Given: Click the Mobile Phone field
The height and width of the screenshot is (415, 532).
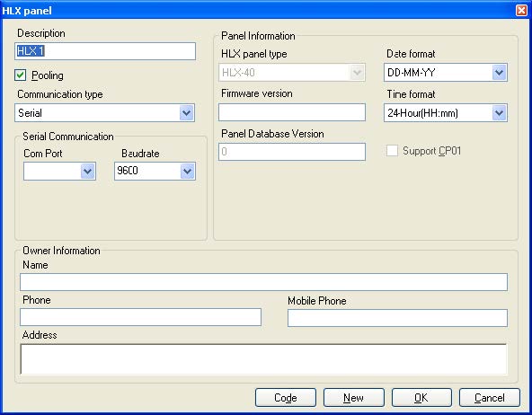Looking at the screenshot, I should pos(397,318).
